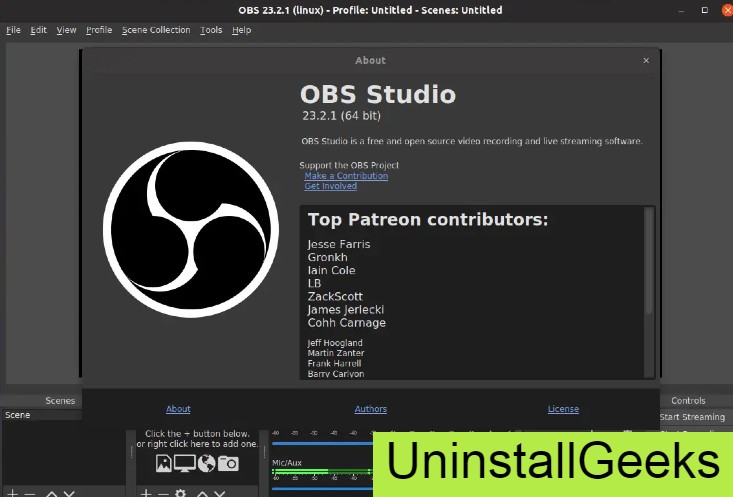The width and height of the screenshot is (733, 497).
Task: Click the name Martin Zanter
Action: coord(336,353)
